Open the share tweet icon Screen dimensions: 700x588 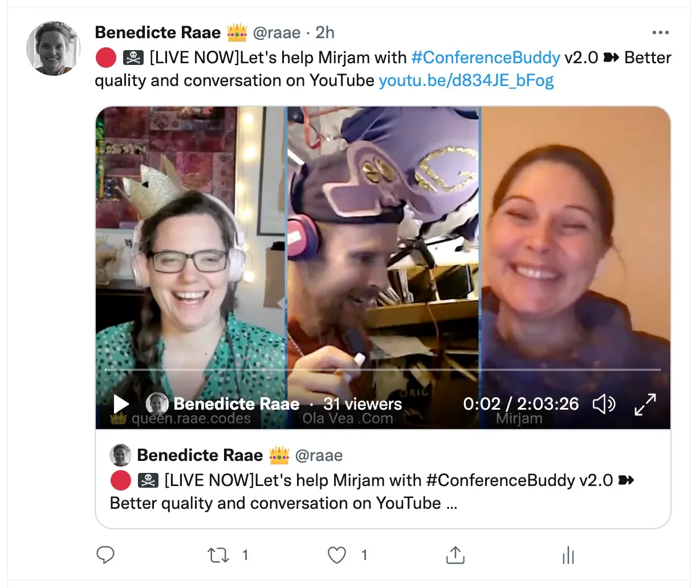tap(455, 555)
